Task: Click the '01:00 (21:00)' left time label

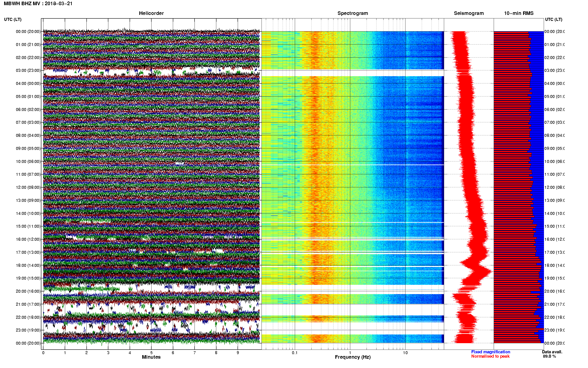Action: [28, 44]
